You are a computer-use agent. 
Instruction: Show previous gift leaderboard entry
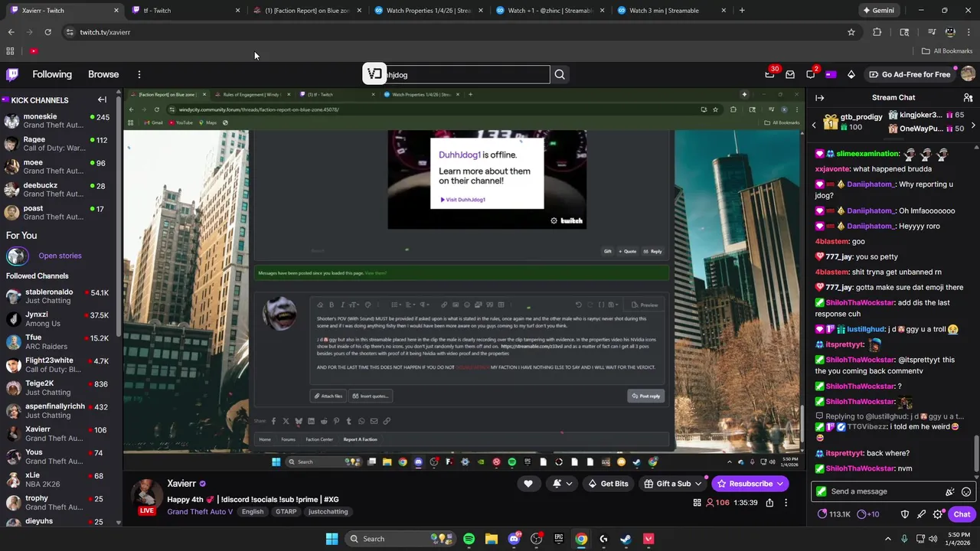pyautogui.click(x=814, y=125)
